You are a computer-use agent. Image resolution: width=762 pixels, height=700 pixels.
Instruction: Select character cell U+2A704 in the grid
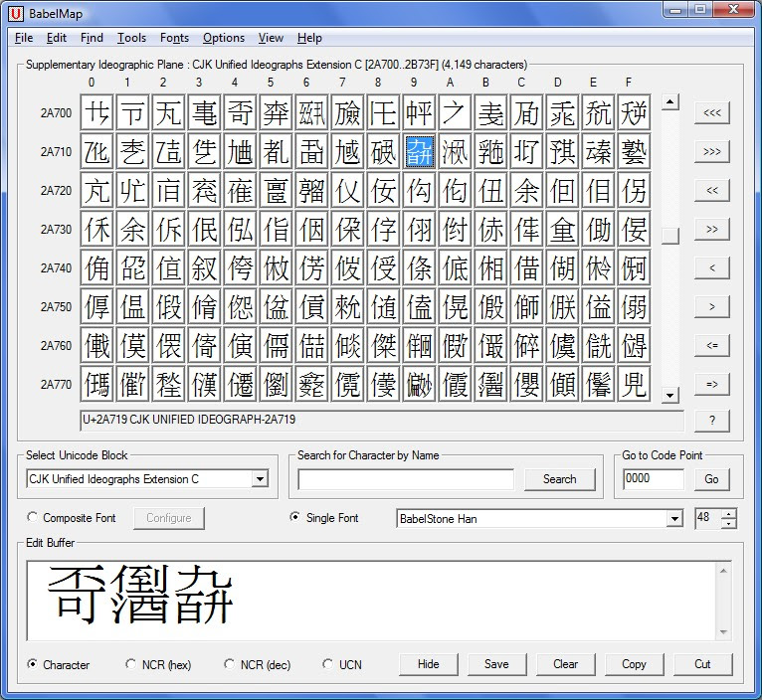coord(240,112)
